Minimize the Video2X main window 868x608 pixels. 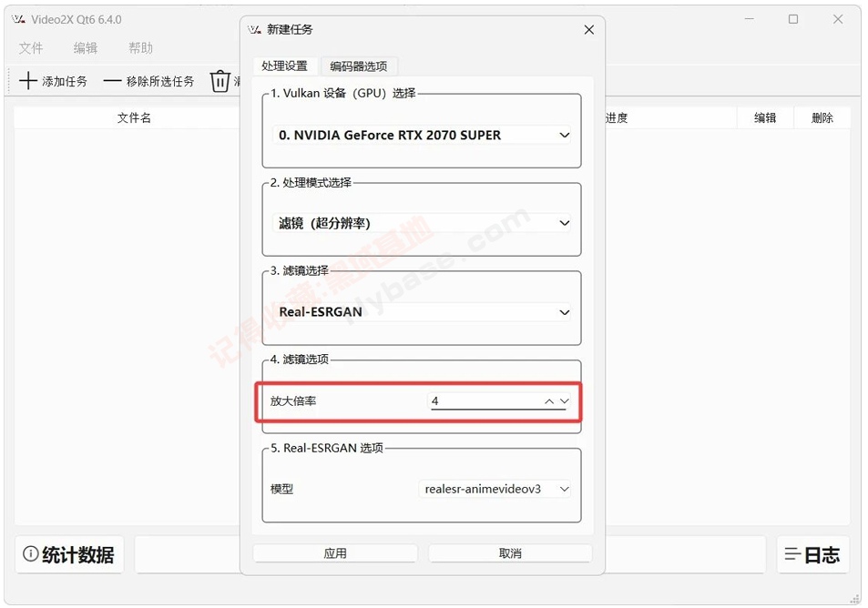tap(749, 19)
